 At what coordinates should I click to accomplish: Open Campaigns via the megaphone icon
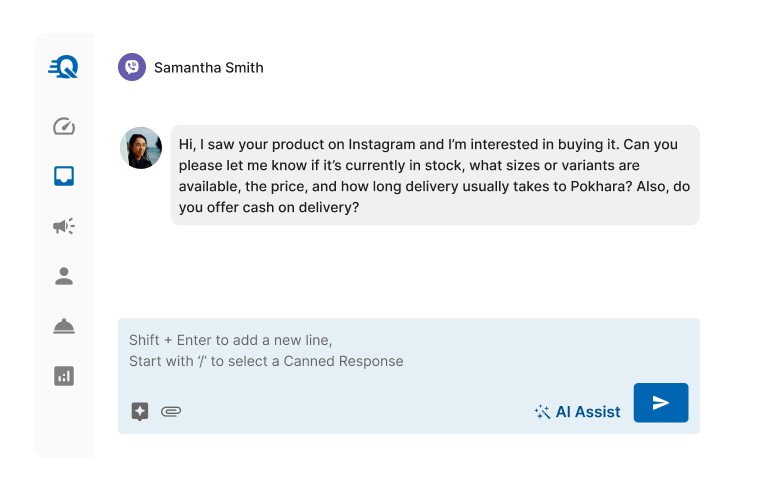pos(64,227)
